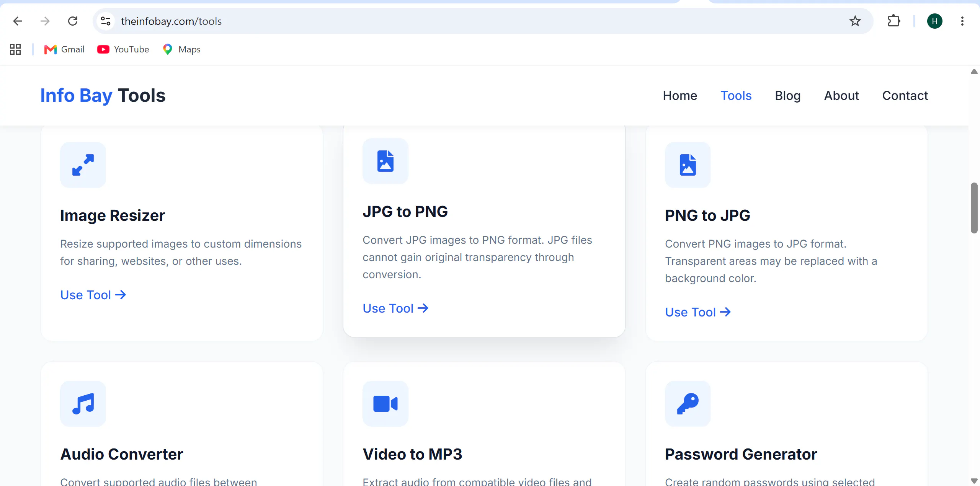980x486 pixels.
Task: Open the profile avatar H
Action: [x=934, y=21]
